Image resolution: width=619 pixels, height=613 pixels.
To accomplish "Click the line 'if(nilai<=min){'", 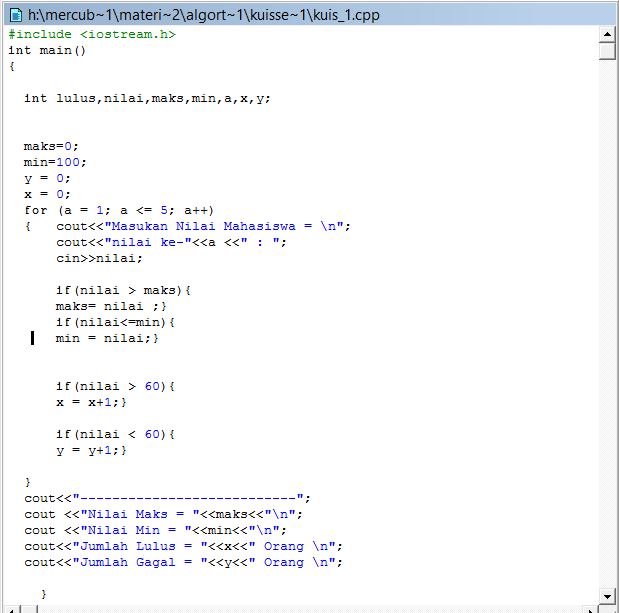I will click(115, 322).
